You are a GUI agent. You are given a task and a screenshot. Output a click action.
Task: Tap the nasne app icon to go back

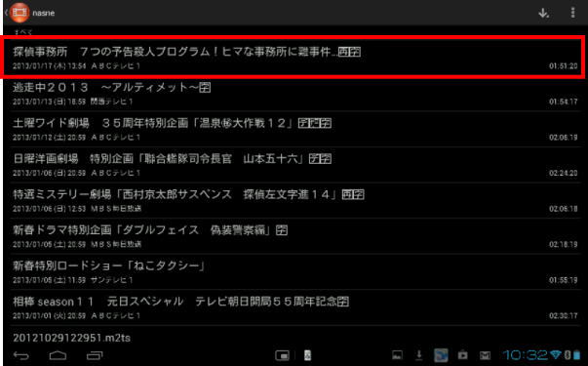click(19, 13)
